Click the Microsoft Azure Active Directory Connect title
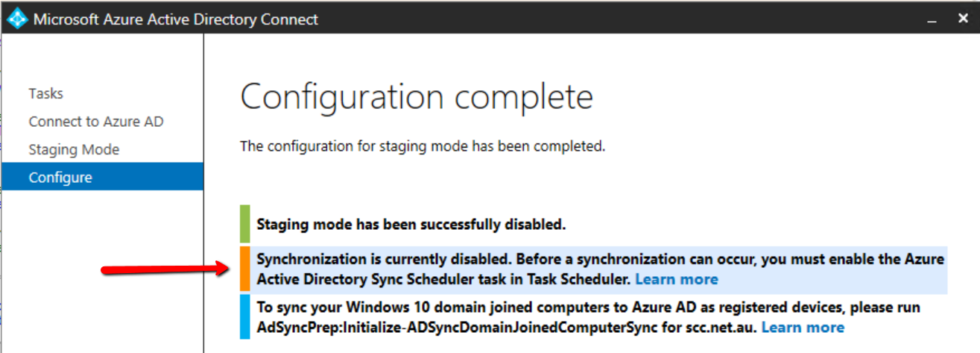The height and width of the screenshot is (353, 980). coord(176,19)
